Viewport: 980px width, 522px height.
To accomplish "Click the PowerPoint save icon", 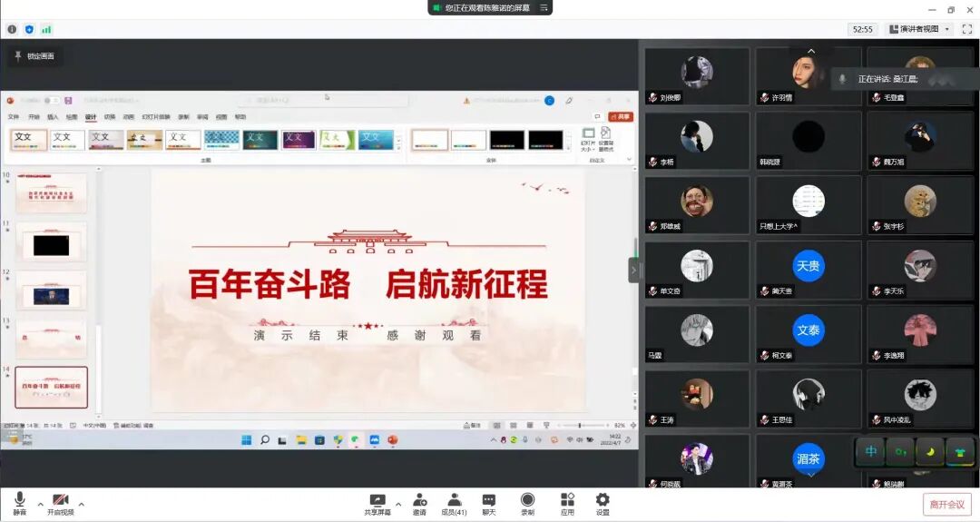I will pyautogui.click(x=68, y=100).
